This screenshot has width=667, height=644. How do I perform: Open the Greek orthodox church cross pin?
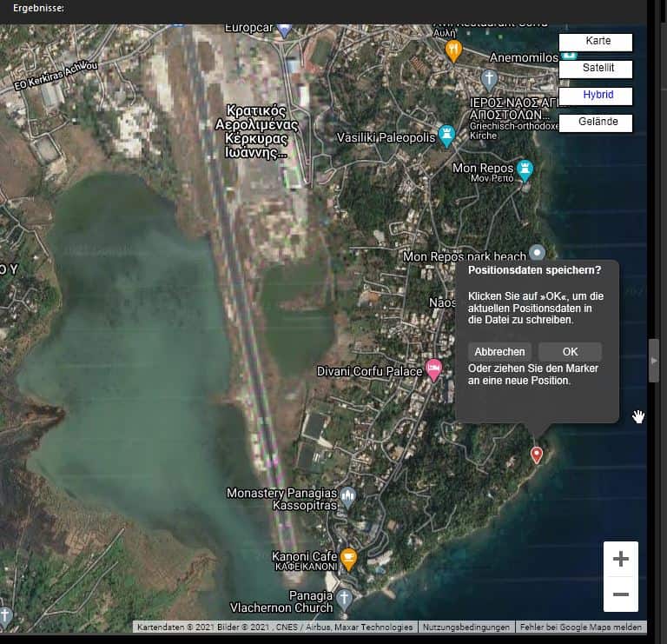489,80
